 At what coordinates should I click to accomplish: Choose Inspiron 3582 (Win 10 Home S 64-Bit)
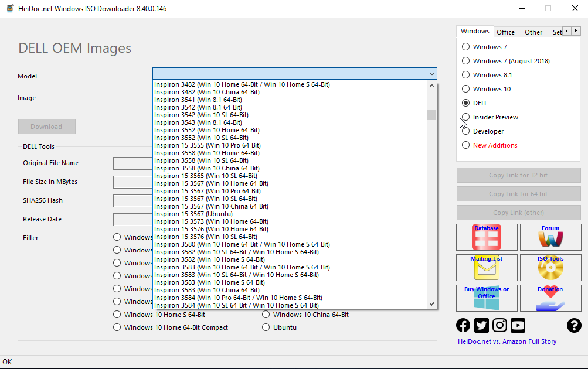coord(290,259)
